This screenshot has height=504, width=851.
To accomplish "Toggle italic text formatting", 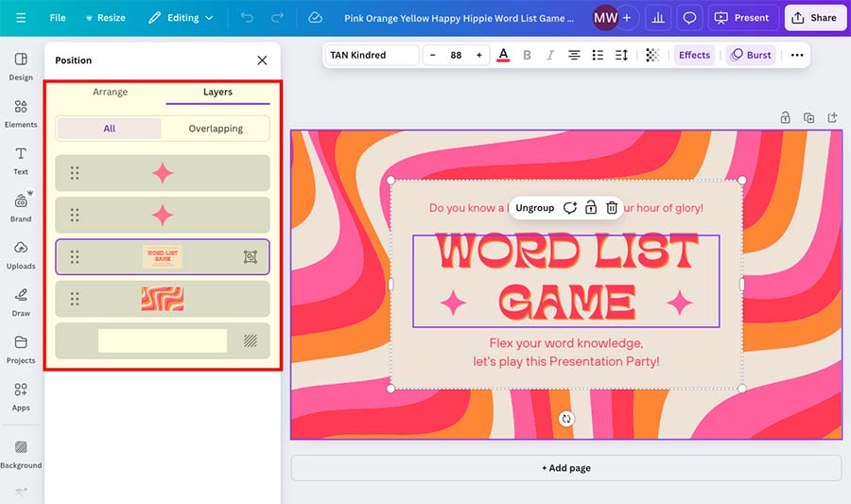I will (x=549, y=56).
